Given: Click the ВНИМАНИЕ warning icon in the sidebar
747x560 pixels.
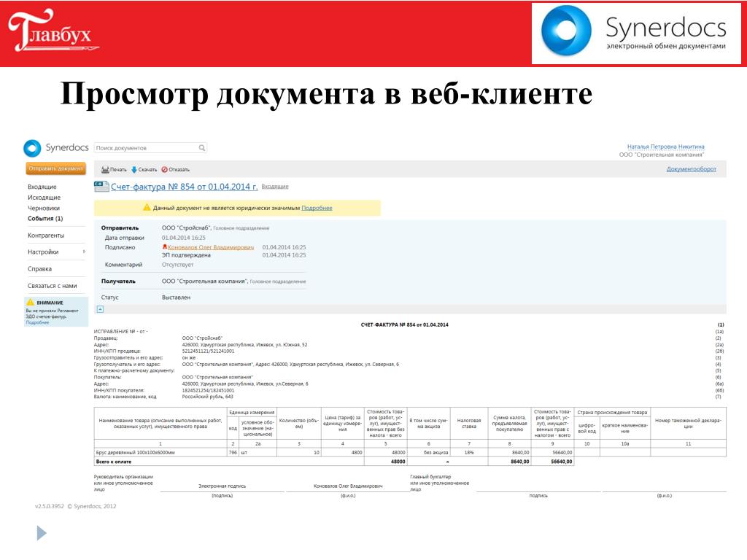Looking at the screenshot, I should (x=30, y=303).
